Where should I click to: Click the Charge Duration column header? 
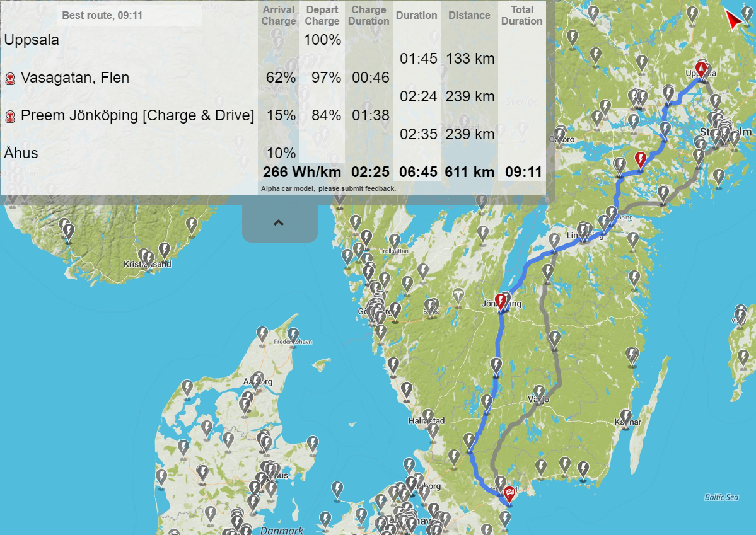tap(369, 15)
